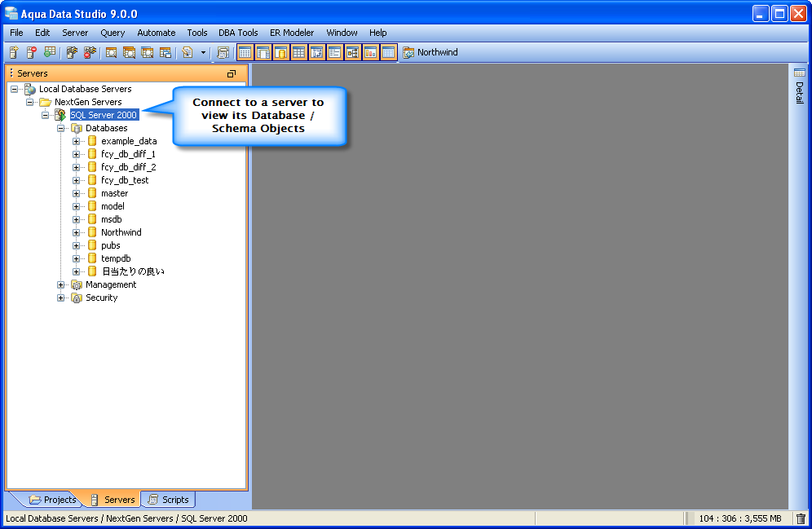Screen dimensions: 812x529
Task: Toggle the highlighted table-with-side-column button
Action: click(x=263, y=52)
